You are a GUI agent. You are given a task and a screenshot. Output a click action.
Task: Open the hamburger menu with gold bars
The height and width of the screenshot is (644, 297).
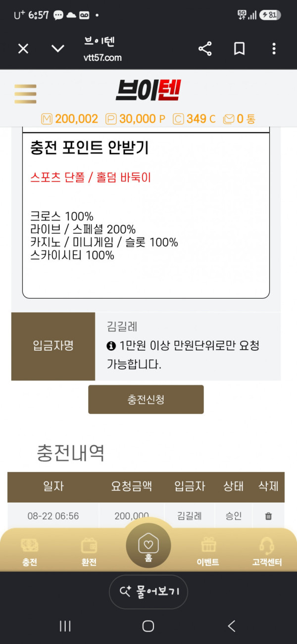point(25,94)
